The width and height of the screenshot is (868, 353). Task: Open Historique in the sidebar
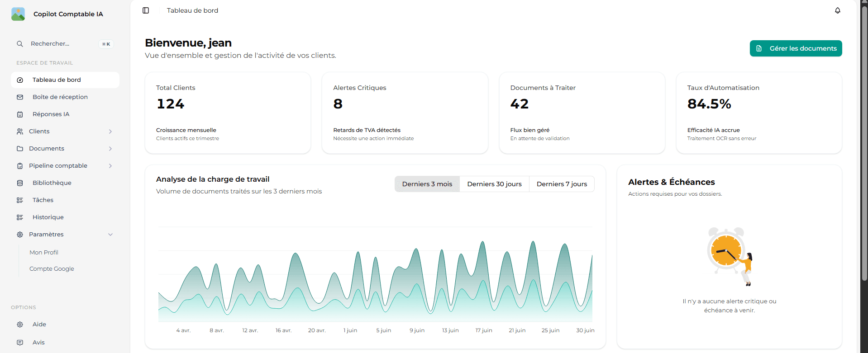click(x=48, y=217)
